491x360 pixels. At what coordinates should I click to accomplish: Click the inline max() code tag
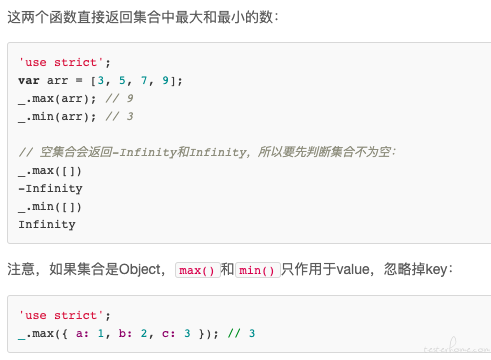click(198, 270)
